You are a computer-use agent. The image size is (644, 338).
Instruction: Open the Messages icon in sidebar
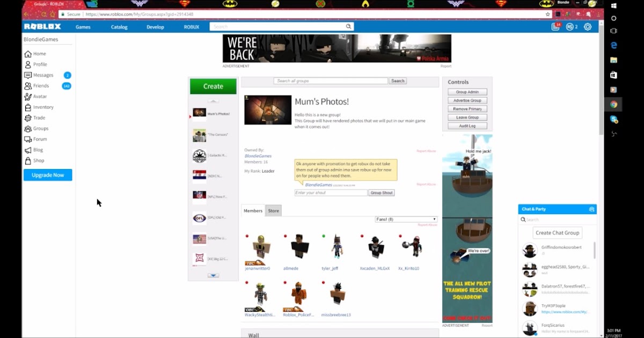coord(28,75)
